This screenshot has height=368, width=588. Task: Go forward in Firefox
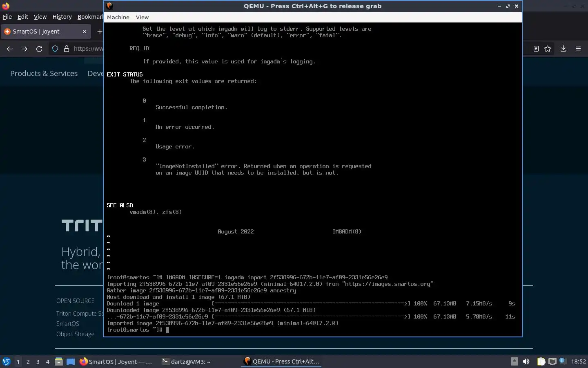(24, 49)
